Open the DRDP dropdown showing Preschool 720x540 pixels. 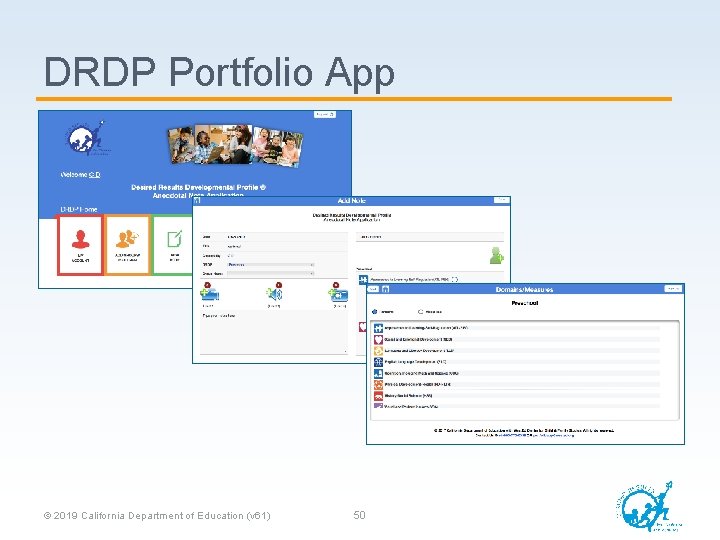click(x=270, y=265)
